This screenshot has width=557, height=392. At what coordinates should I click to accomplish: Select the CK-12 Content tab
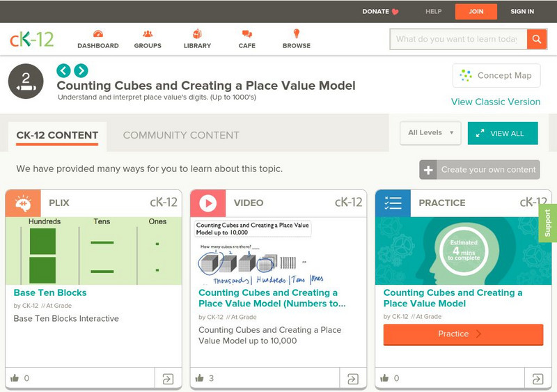pyautogui.click(x=57, y=135)
